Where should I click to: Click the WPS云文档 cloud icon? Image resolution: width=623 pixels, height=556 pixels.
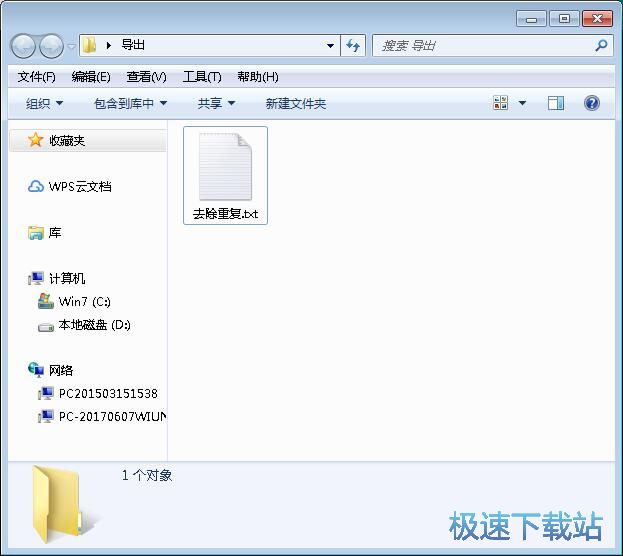coord(36,186)
